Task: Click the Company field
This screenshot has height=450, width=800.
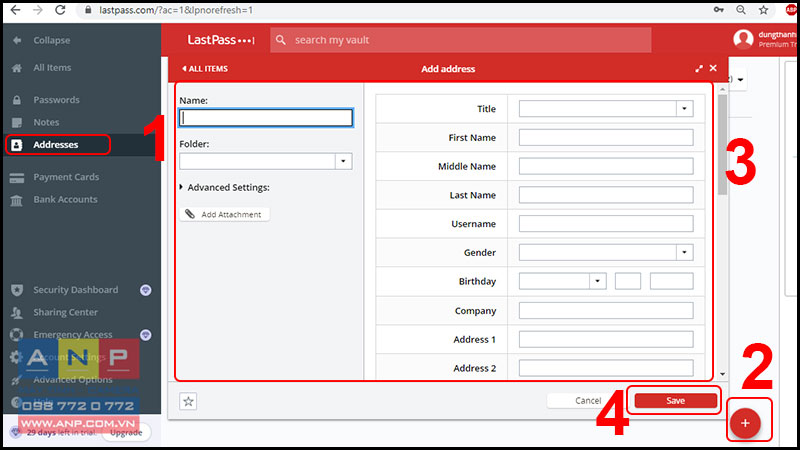Action: (x=606, y=310)
